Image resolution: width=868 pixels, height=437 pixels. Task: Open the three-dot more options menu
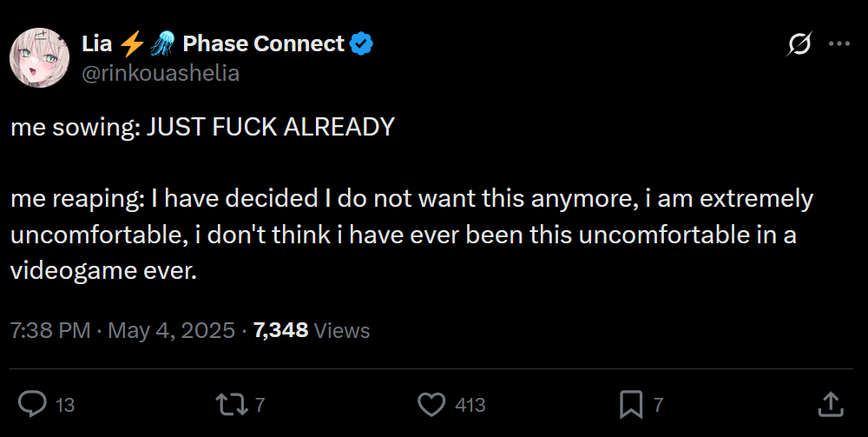(x=839, y=43)
